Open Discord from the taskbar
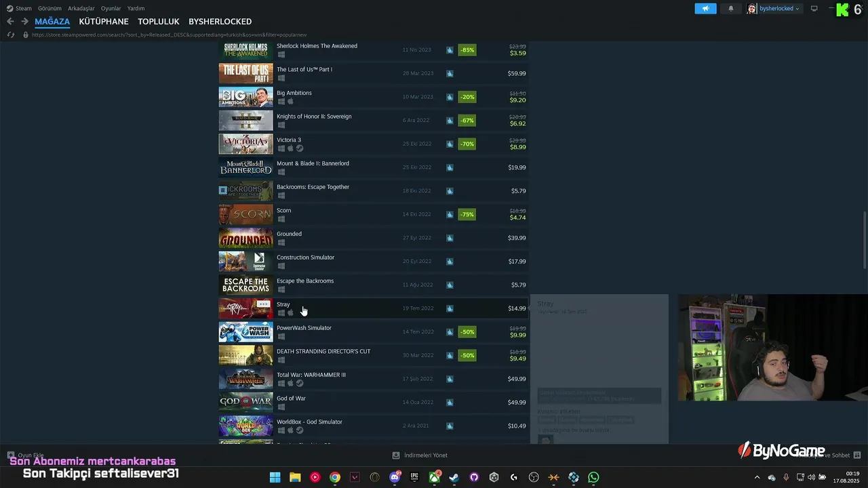 coord(395,477)
